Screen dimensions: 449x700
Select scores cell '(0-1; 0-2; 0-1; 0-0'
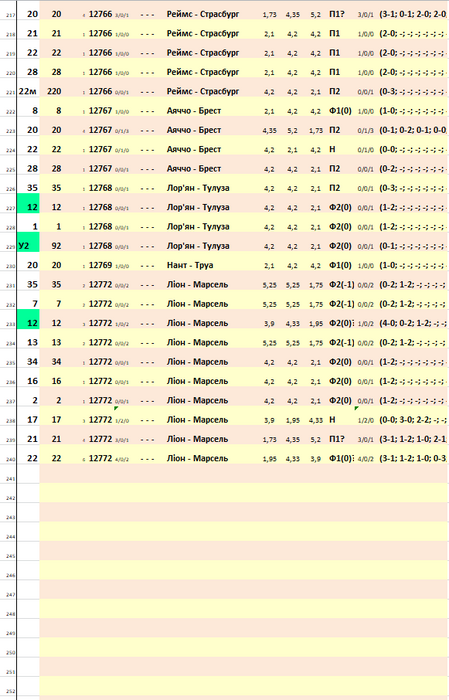pyautogui.click(x=413, y=130)
